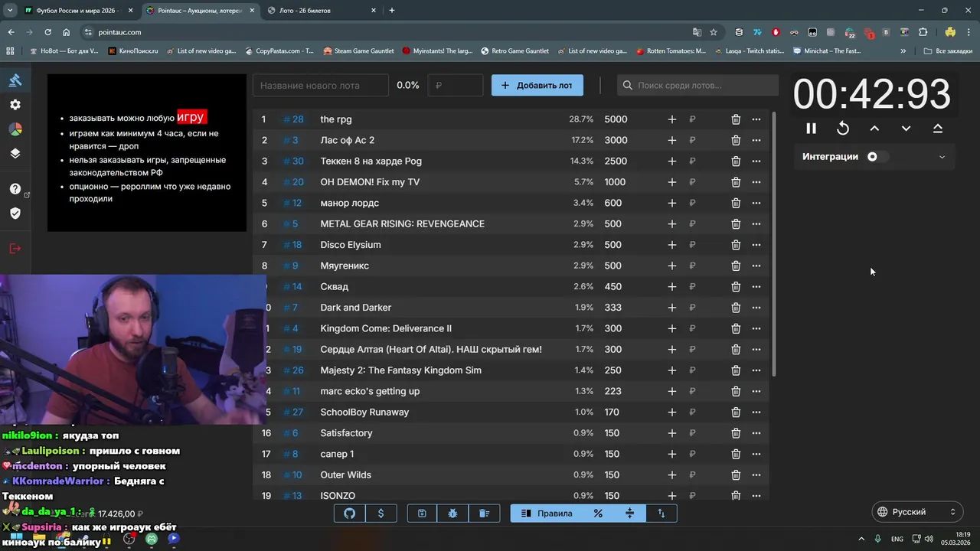Click 'Добавить лот' button
Viewport: 980px width, 551px height.
tap(537, 86)
